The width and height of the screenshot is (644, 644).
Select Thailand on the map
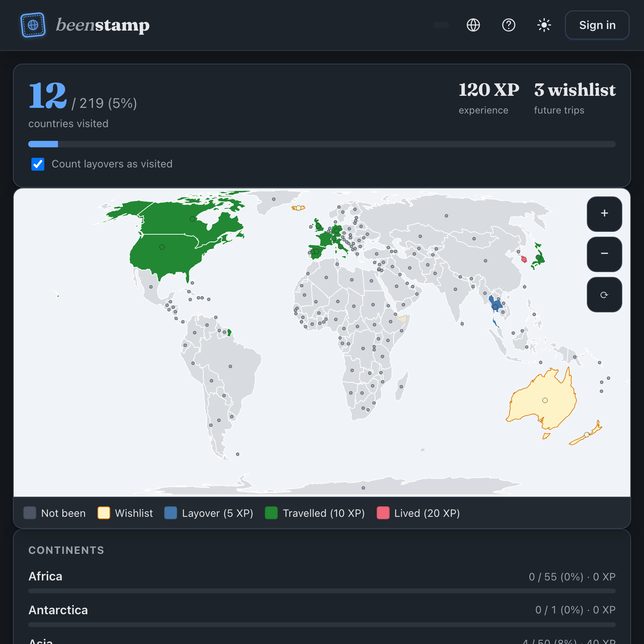pos(495,307)
